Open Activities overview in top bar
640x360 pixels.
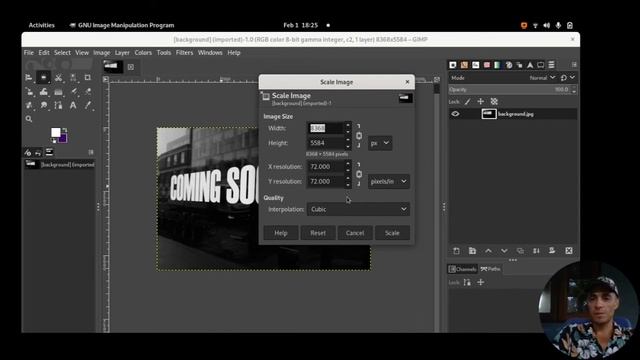pos(42,25)
